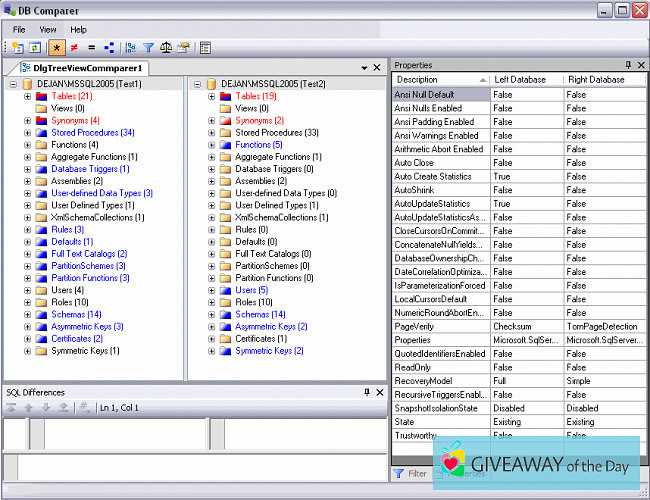This screenshot has width=650, height=500.
Task: Expand Stored Procedures (34) in left tree
Action: coord(28,132)
